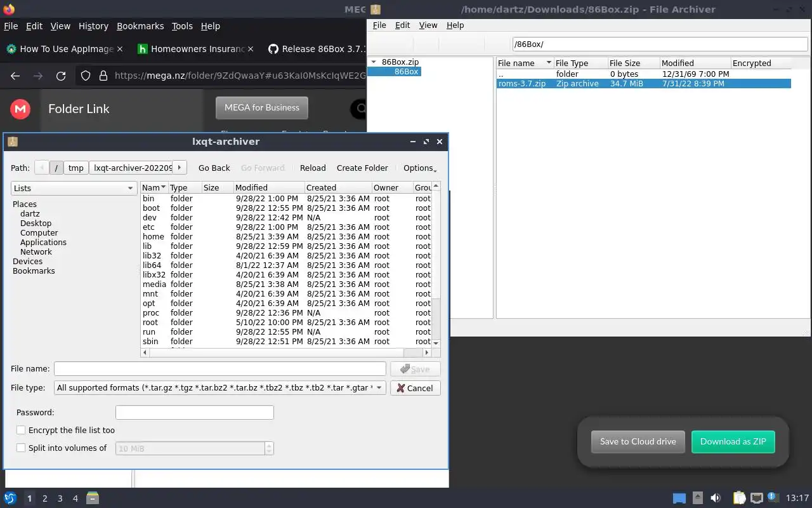Click the Reload button in dialog
Image resolution: width=812 pixels, height=508 pixels.
[x=313, y=168]
